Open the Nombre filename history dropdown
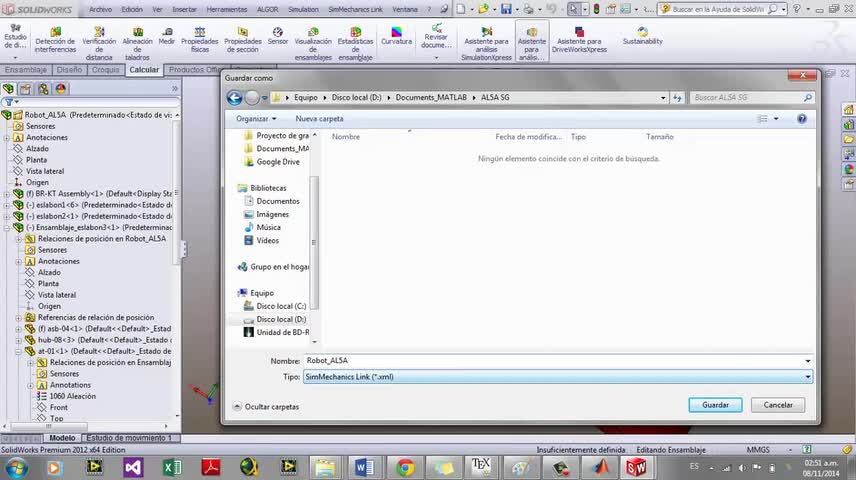The height and width of the screenshot is (480, 856). coord(807,361)
